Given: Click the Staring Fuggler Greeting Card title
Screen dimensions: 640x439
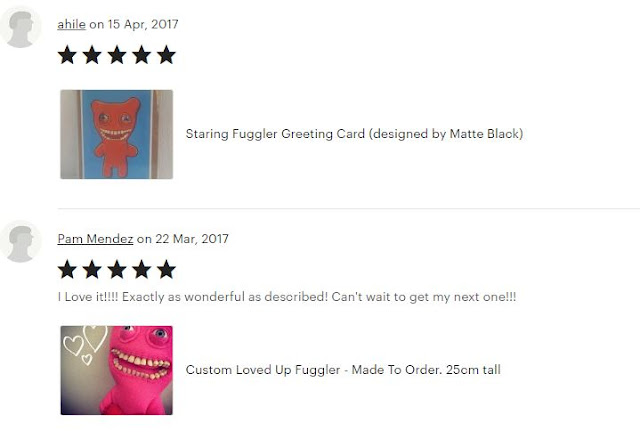Looking at the screenshot, I should pos(354,134).
